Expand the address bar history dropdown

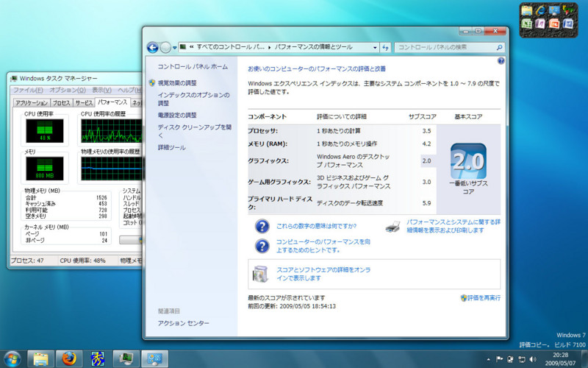375,48
